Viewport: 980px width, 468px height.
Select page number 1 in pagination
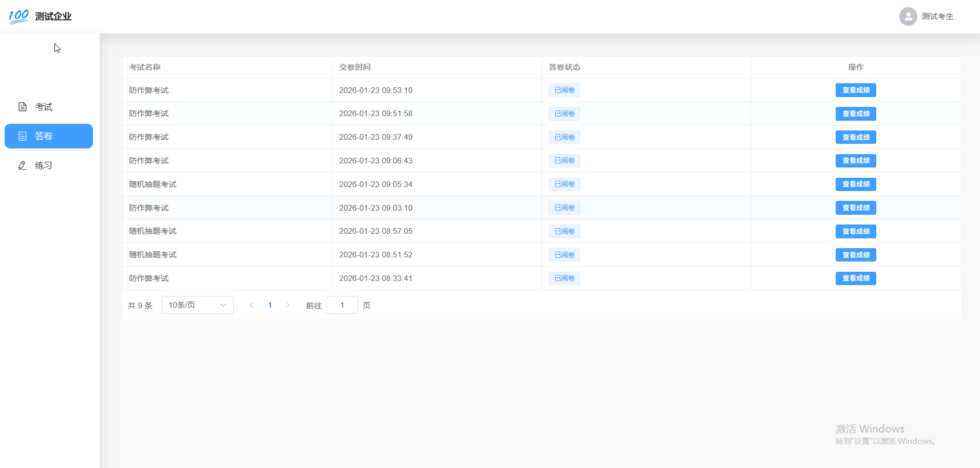pos(270,305)
